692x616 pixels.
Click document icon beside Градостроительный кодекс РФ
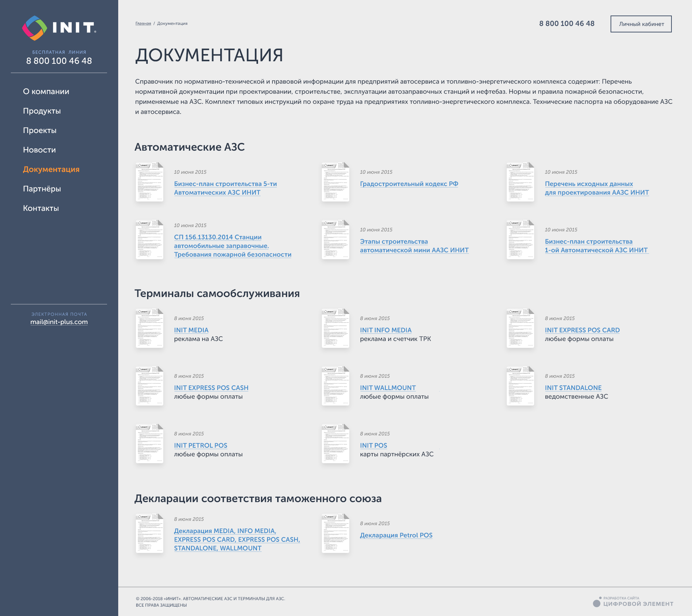point(335,182)
